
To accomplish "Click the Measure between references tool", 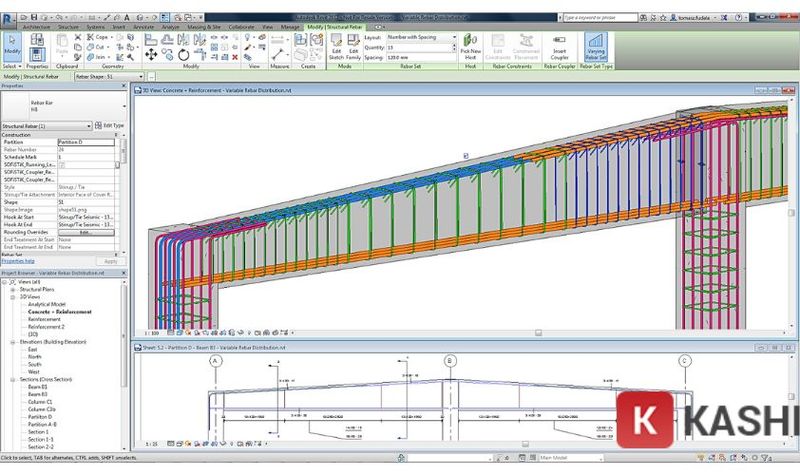I will [x=278, y=54].
